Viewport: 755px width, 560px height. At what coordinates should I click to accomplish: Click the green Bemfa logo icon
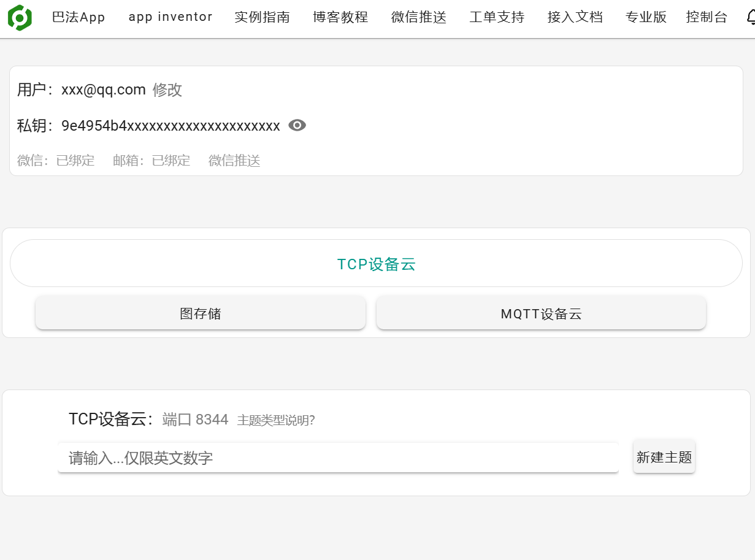click(20, 18)
